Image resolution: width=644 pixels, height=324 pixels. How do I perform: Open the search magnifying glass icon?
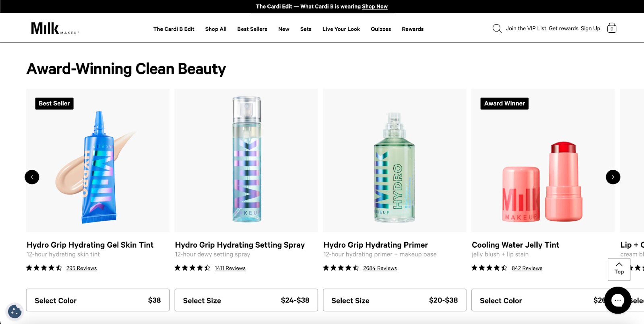tap(497, 28)
